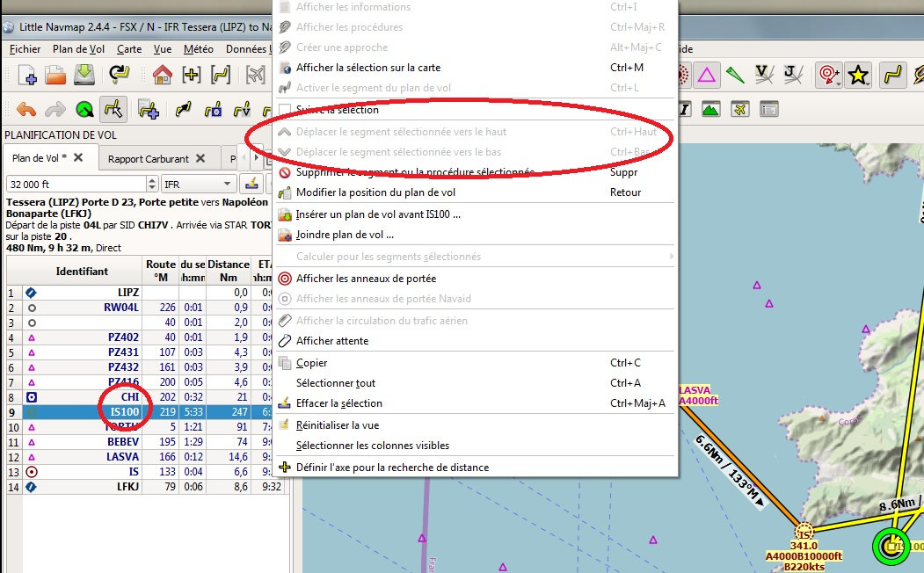924x573 pixels.
Task: Open the IFR flight type combo box
Action: point(199,184)
